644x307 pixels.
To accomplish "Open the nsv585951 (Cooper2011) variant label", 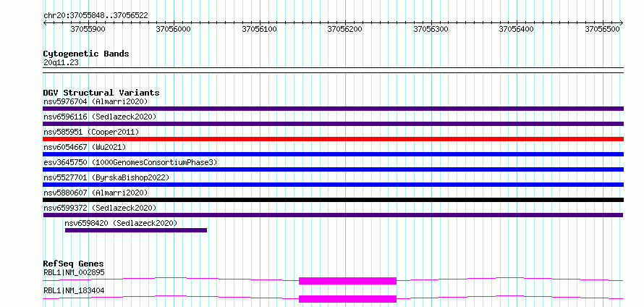I will click(x=91, y=132).
